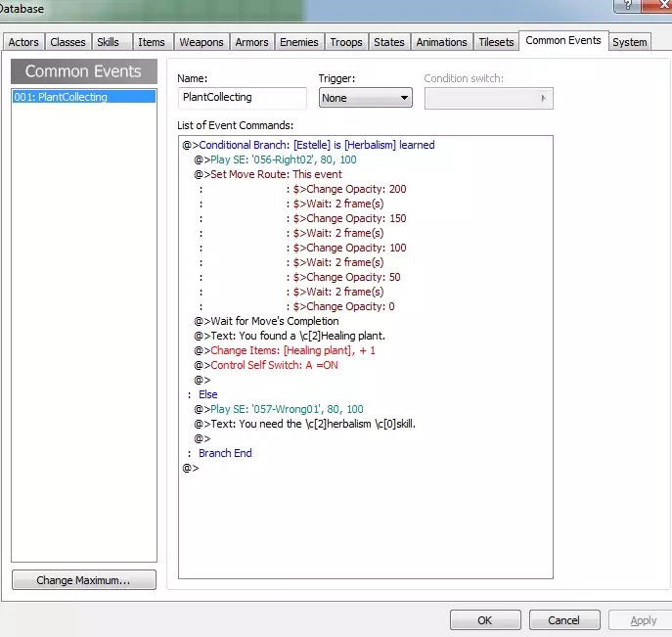Select the empty @> line above Else
The image size is (672, 637).
[x=202, y=380]
